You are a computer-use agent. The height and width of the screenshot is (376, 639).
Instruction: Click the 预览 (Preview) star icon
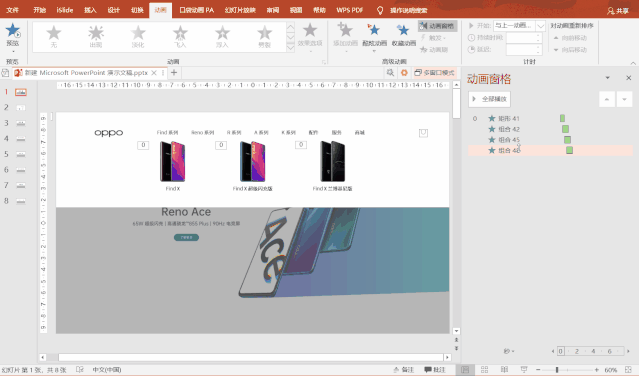pyautogui.click(x=13, y=31)
